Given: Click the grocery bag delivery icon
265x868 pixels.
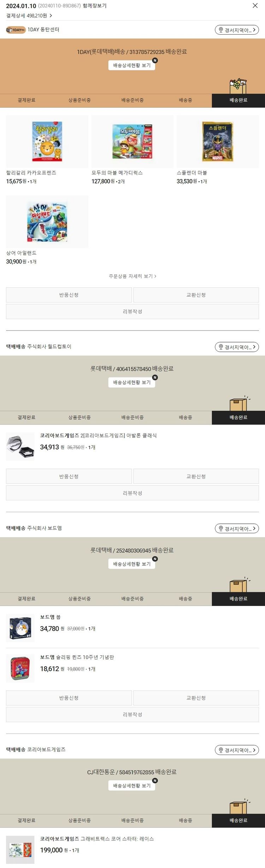Looking at the screenshot, I should 237,86.
